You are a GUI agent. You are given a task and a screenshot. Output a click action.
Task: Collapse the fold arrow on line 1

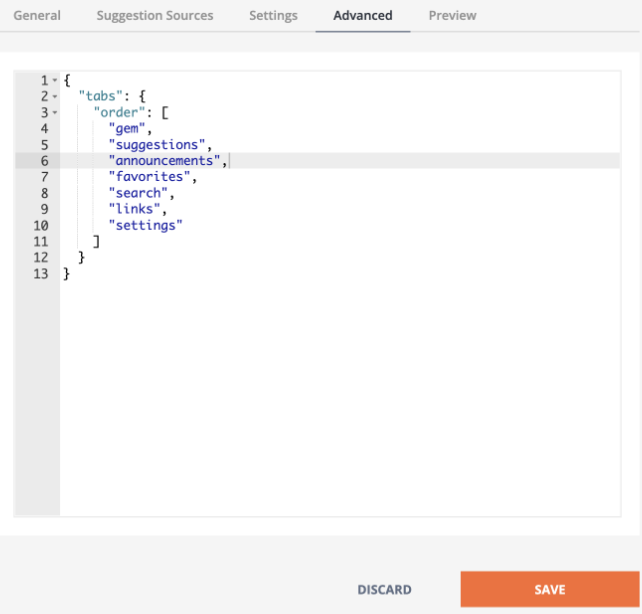55,80
